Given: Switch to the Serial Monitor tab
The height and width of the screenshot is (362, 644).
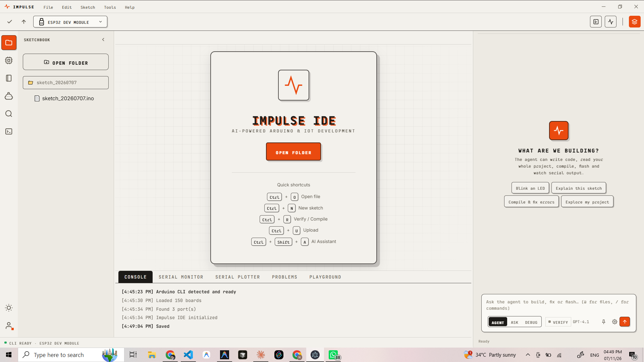Looking at the screenshot, I should [181, 277].
